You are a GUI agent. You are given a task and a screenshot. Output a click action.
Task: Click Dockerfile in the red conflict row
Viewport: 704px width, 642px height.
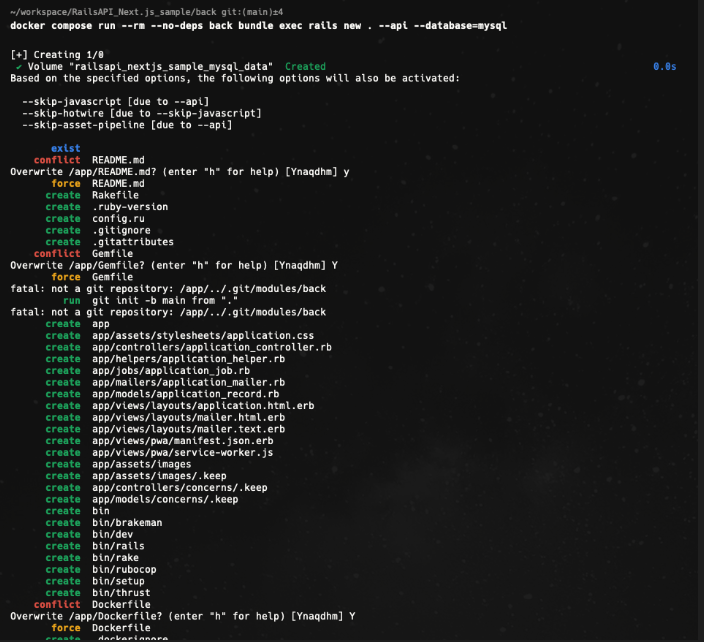pyautogui.click(x=121, y=604)
